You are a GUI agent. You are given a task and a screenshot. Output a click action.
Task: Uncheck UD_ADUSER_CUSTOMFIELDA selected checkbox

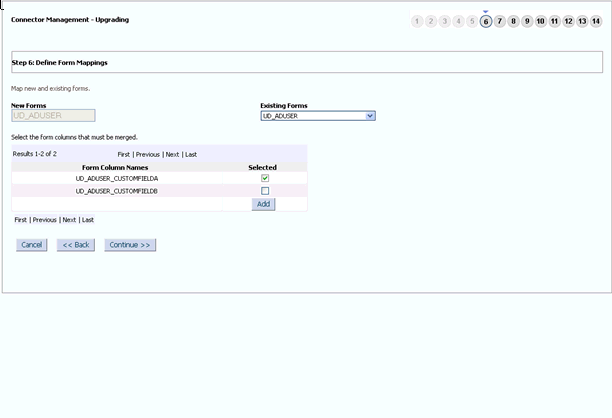(x=265, y=178)
